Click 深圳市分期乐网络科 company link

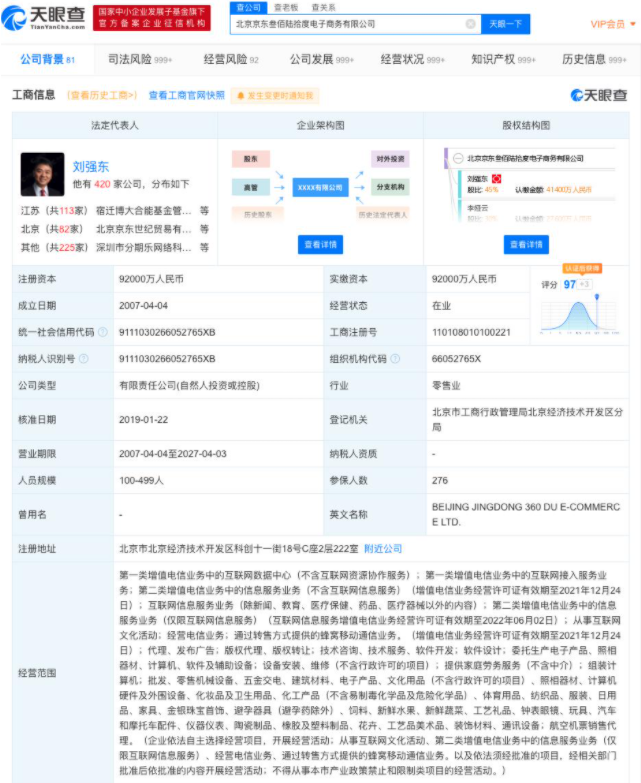[144, 248]
